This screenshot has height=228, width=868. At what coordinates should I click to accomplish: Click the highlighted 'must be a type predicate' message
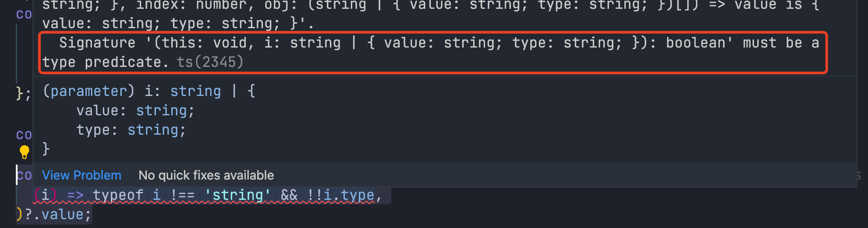pyautogui.click(x=433, y=52)
